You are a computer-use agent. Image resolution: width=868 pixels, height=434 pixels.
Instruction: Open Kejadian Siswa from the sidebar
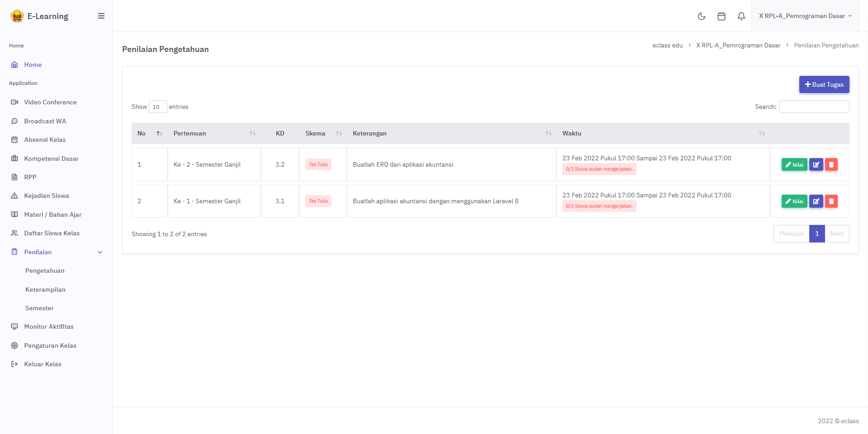click(x=47, y=196)
